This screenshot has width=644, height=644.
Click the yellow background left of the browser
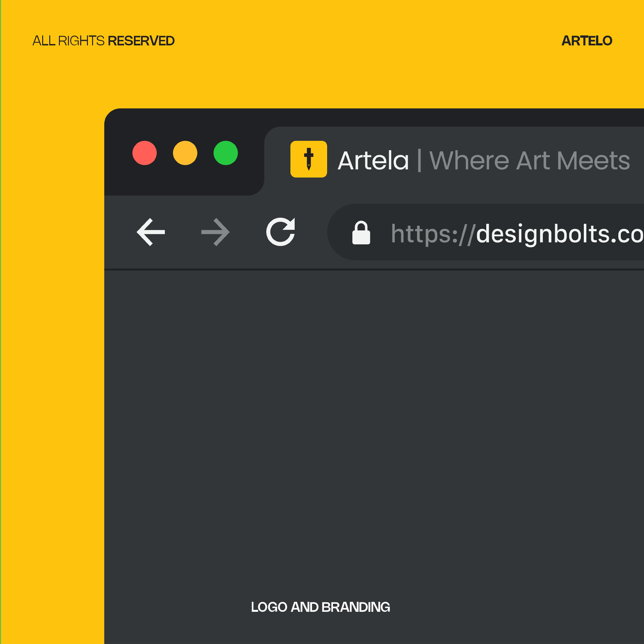[x=52, y=333]
